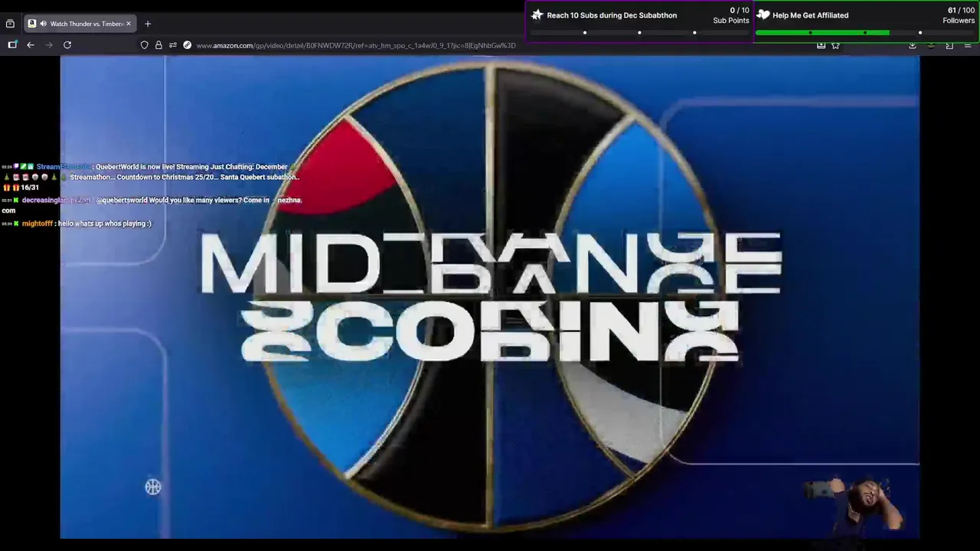
Task: Mute the Watch Thunder vs. Timberwolves tab audio
Action: coord(43,24)
